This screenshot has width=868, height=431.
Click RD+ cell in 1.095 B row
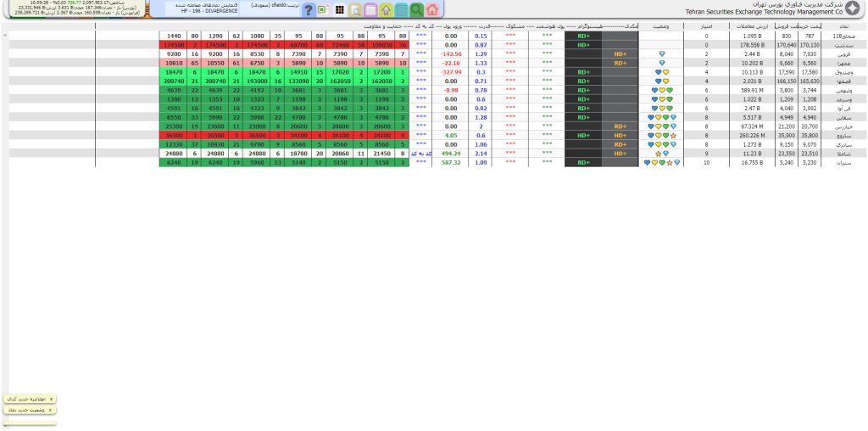pyautogui.click(x=583, y=36)
